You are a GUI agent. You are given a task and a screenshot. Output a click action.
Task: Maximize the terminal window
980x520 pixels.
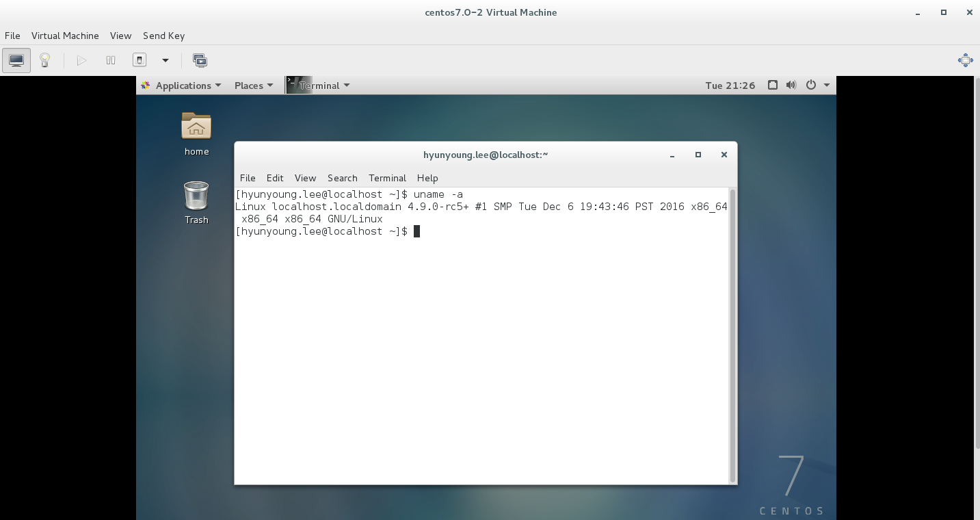pos(698,155)
